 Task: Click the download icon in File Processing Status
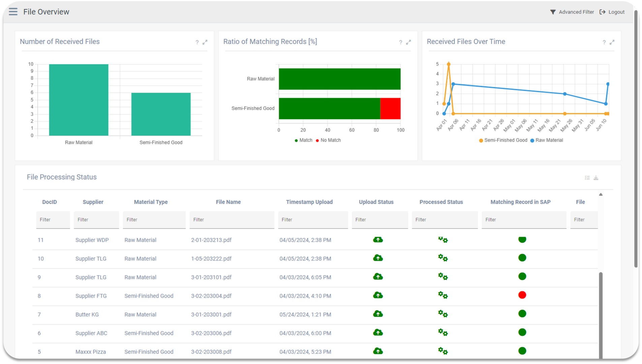tap(596, 178)
